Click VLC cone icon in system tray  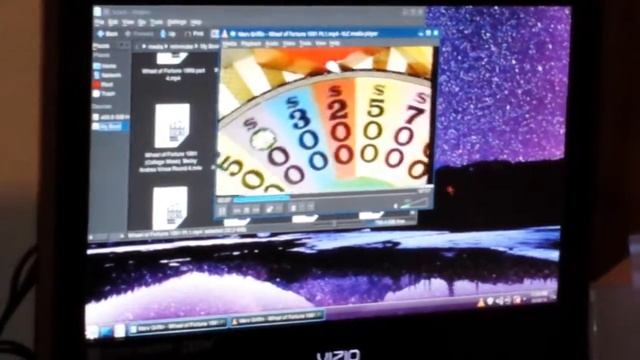click(x=481, y=302)
